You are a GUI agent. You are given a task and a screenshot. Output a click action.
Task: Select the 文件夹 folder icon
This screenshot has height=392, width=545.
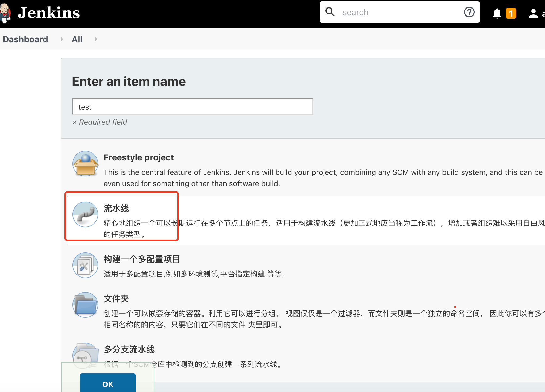click(x=85, y=305)
